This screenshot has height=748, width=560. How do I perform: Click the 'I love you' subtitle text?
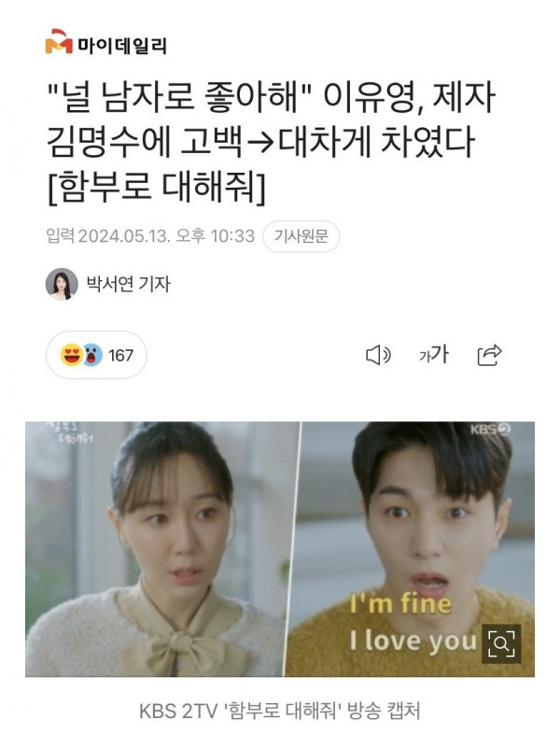tap(413, 641)
